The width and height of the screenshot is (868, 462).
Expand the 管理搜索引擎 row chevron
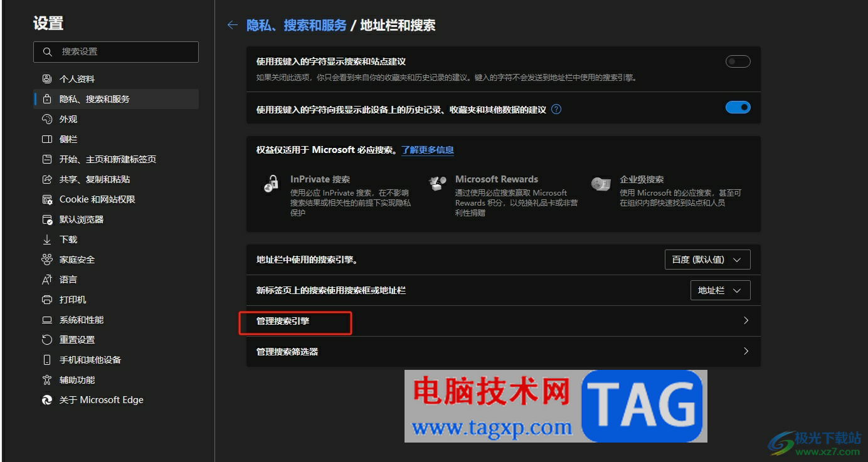[x=746, y=320]
